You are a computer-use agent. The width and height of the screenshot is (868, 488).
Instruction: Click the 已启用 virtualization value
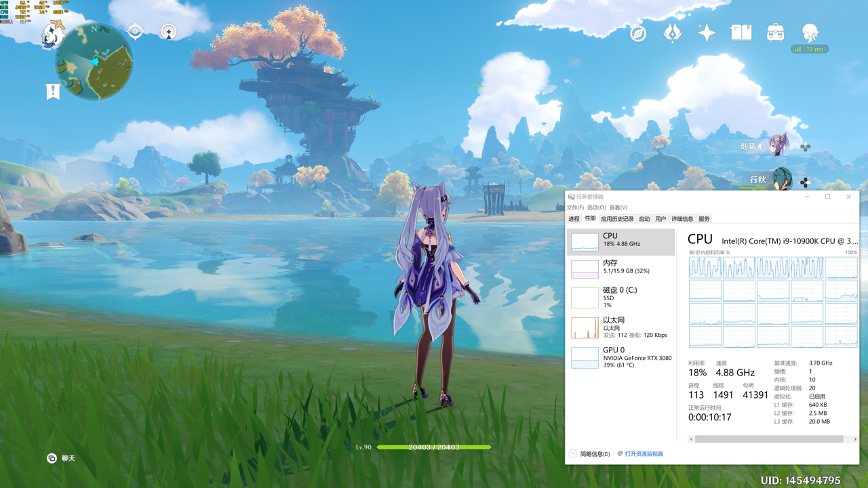(x=817, y=396)
